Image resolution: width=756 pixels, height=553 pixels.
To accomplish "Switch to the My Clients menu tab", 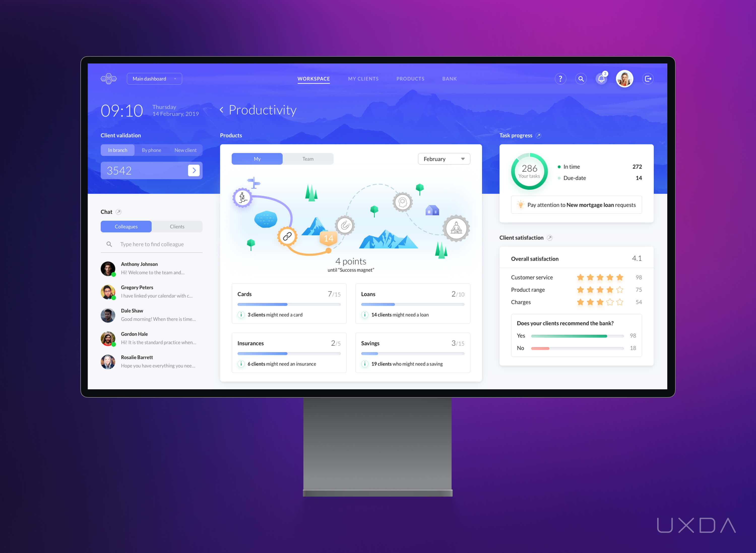I will pyautogui.click(x=363, y=78).
